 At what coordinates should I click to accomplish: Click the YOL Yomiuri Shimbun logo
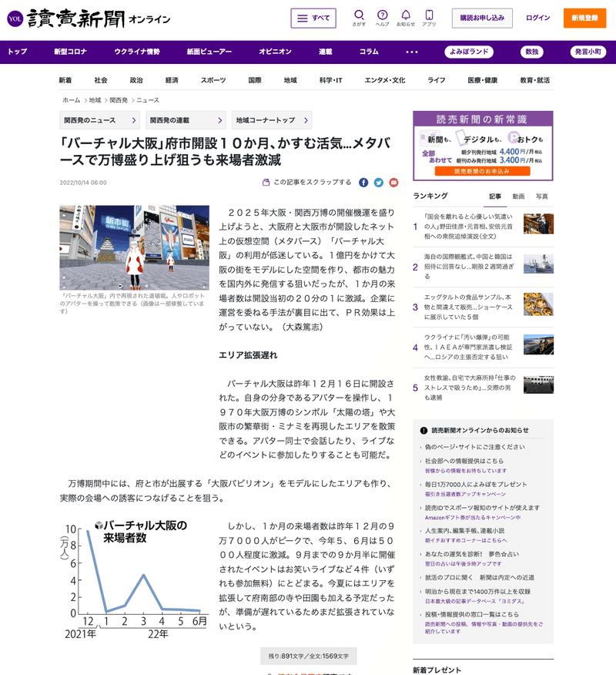coord(89,18)
